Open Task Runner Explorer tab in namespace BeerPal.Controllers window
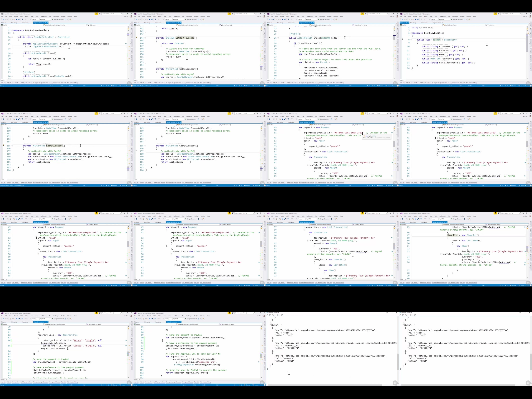 (26, 83)
